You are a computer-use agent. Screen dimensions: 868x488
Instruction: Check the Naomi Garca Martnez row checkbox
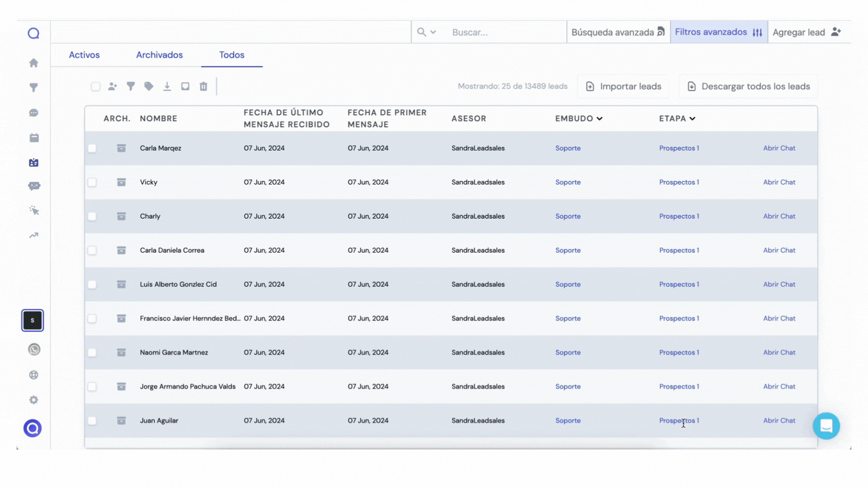[x=92, y=352]
